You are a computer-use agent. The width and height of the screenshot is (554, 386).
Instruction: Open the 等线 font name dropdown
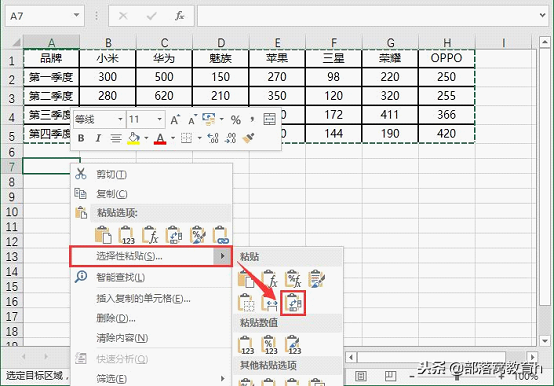click(x=120, y=119)
